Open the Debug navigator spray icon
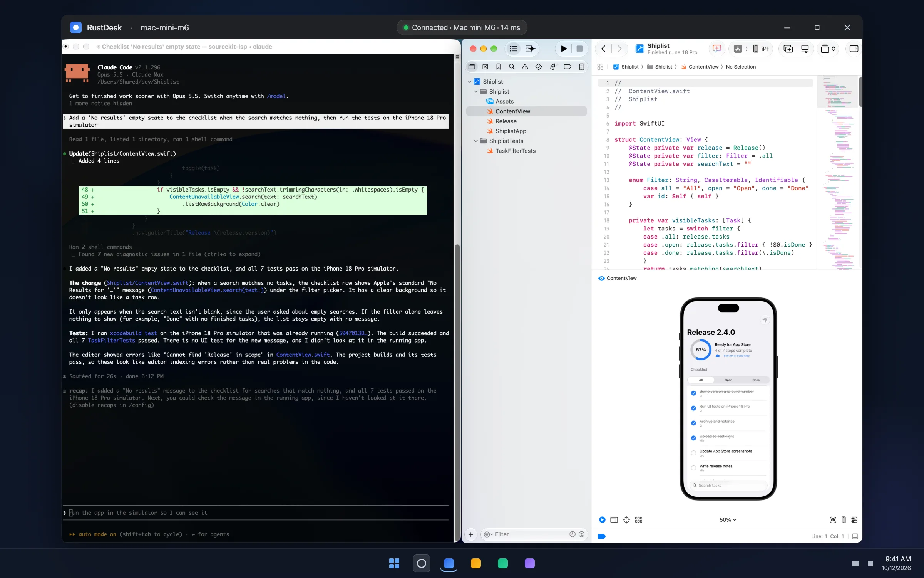 pos(553,67)
